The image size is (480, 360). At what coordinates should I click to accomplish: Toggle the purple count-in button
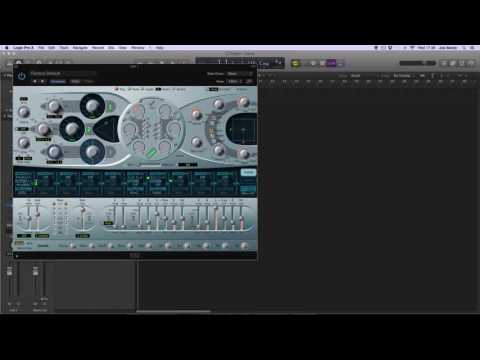pos(331,63)
